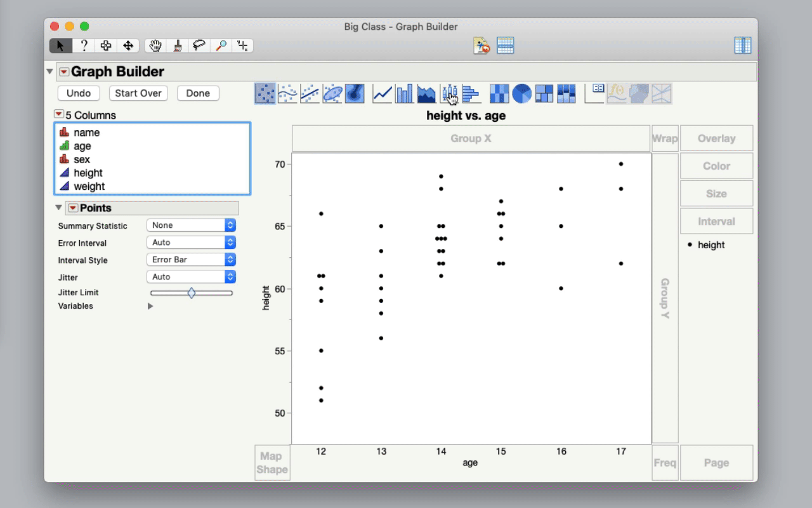
Task: Select the Pie chart element icon
Action: [x=521, y=94]
